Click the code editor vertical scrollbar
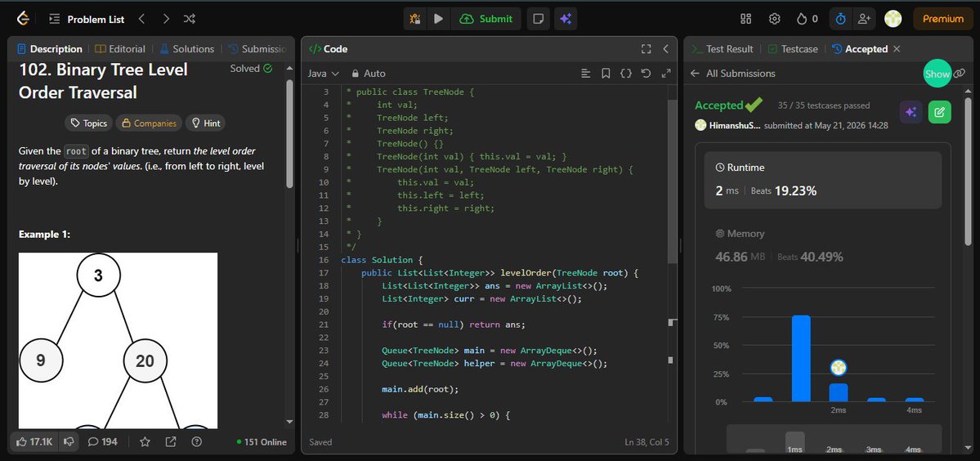 pyautogui.click(x=672, y=181)
